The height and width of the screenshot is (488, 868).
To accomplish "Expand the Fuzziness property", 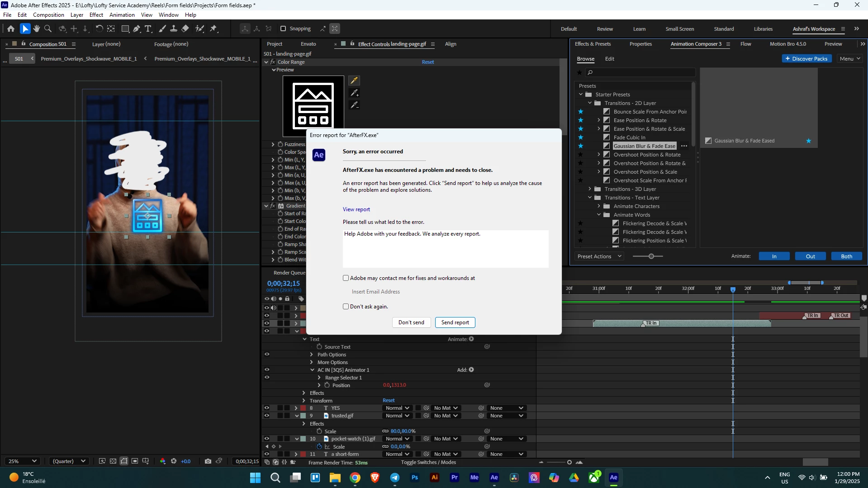I will click(x=273, y=144).
